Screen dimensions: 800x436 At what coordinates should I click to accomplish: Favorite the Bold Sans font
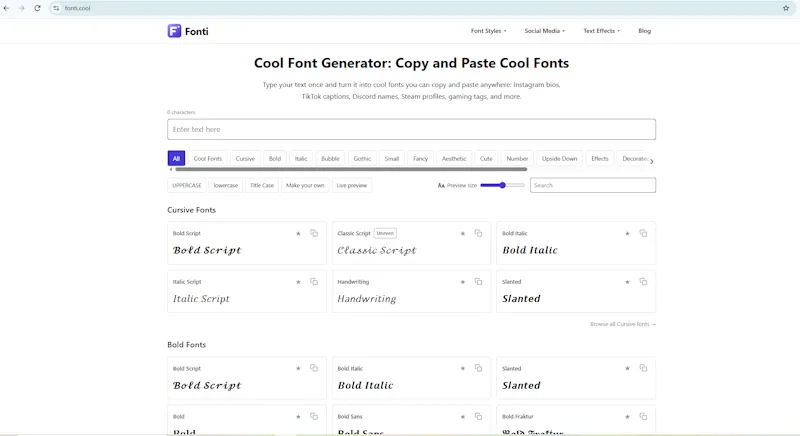tap(463, 417)
